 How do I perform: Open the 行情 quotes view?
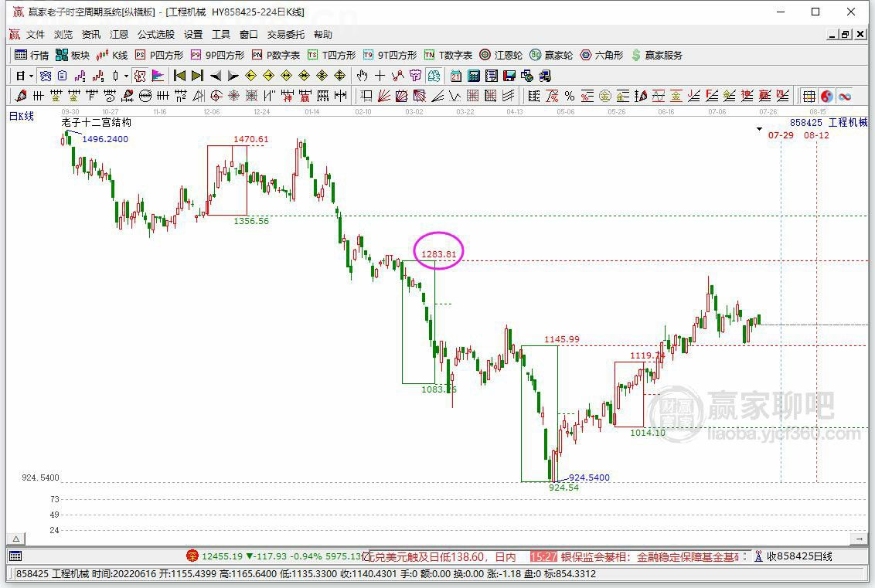point(32,55)
